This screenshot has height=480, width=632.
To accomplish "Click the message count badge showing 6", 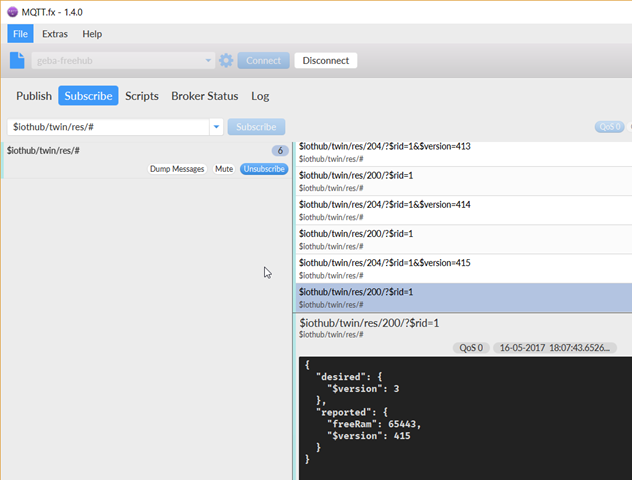I will tap(280, 151).
